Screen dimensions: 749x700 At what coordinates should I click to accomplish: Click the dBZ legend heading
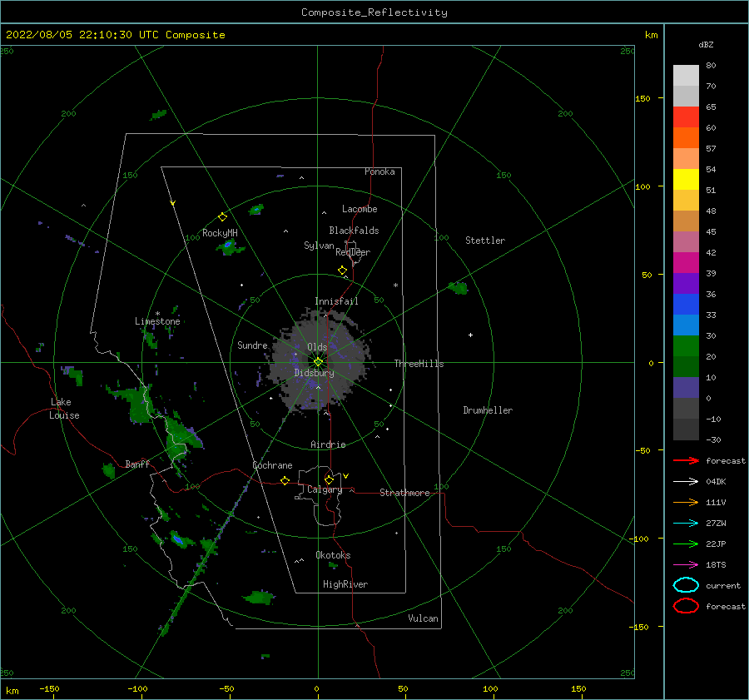[x=706, y=44]
